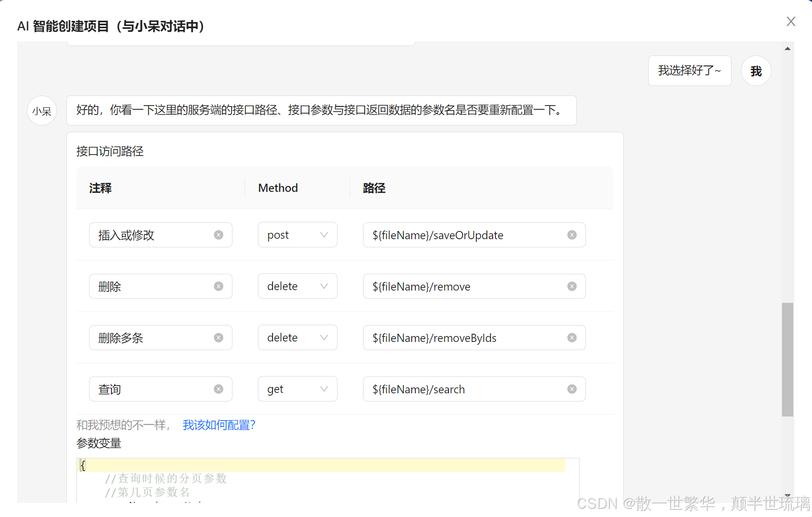Click the 路径 column header
The width and height of the screenshot is (812, 517).
pos(374,188)
